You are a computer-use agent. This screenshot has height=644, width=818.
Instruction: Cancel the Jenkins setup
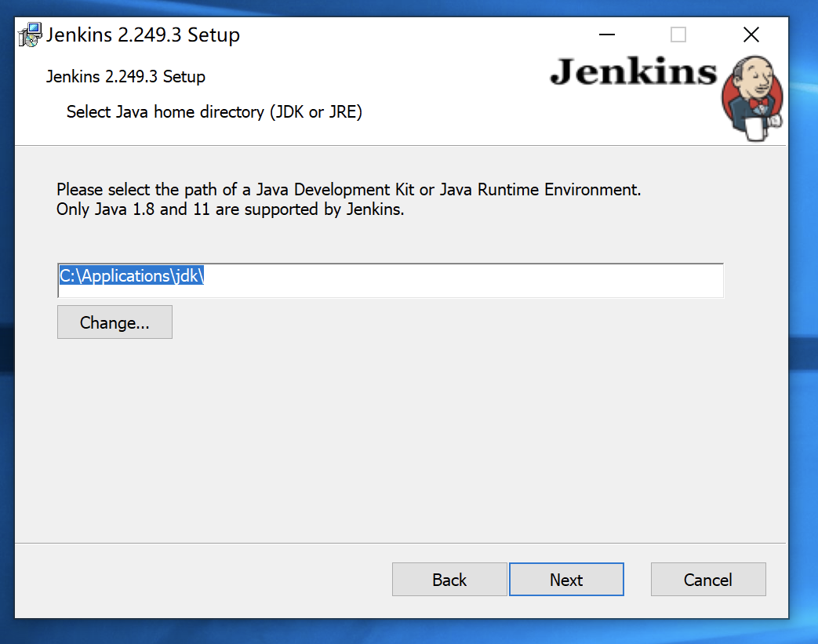pyautogui.click(x=708, y=580)
